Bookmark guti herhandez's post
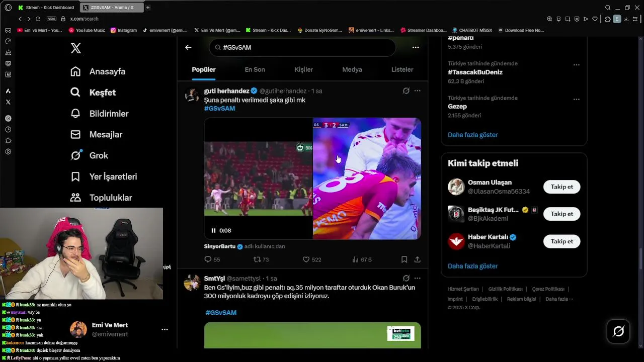The width and height of the screenshot is (644, 362). tap(404, 260)
